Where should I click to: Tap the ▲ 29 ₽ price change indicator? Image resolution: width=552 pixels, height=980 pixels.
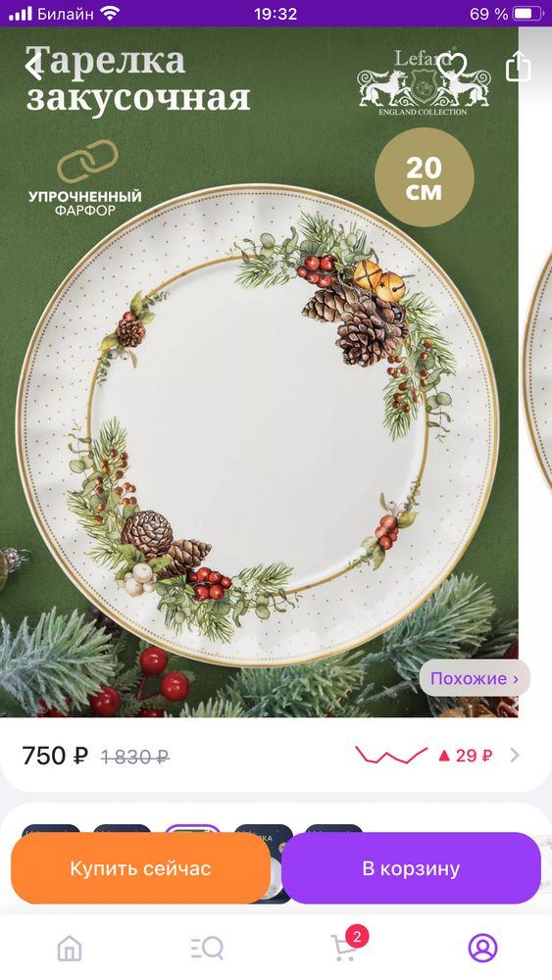465,756
